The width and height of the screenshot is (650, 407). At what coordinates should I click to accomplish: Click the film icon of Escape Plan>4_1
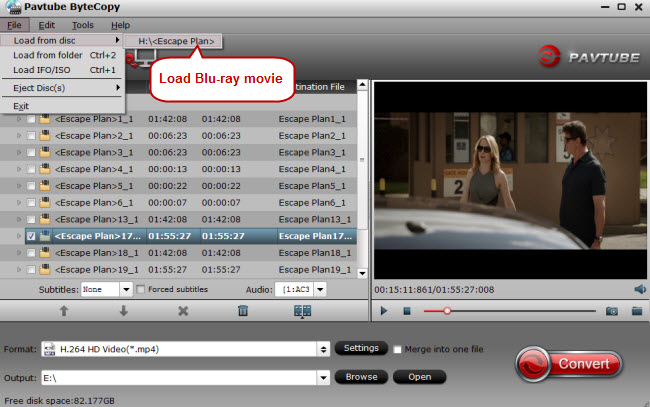(x=45, y=169)
